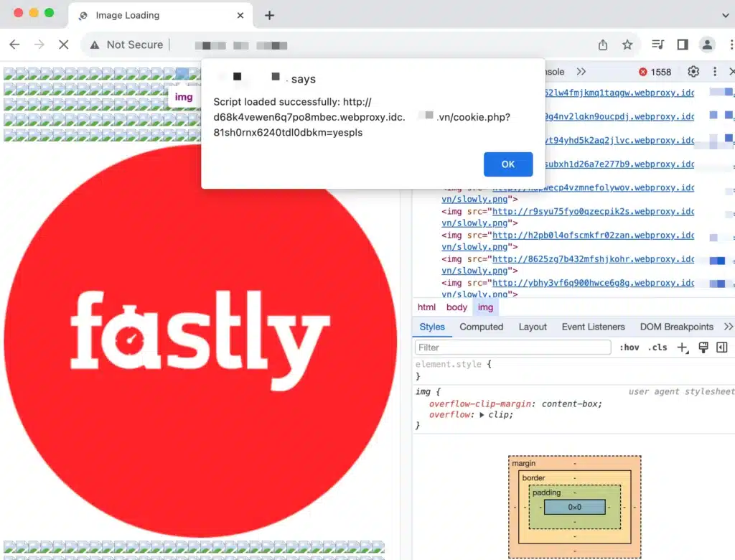Open the Styles tab

(432, 327)
